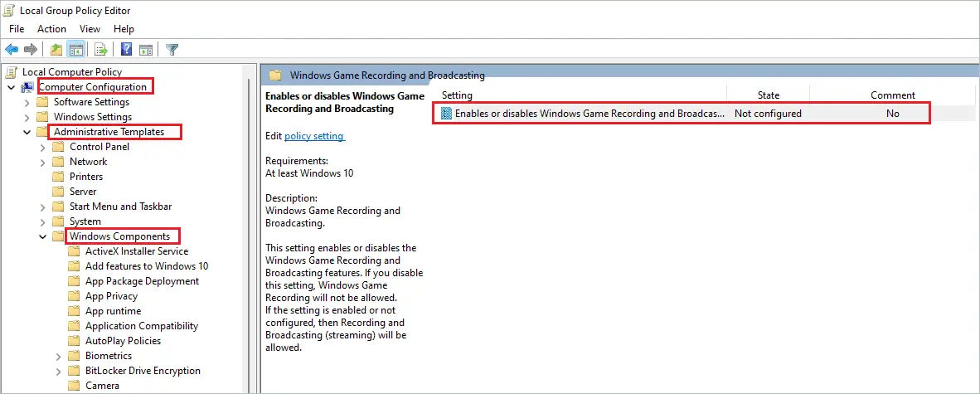
Task: Expand the Network node
Action: tap(42, 162)
